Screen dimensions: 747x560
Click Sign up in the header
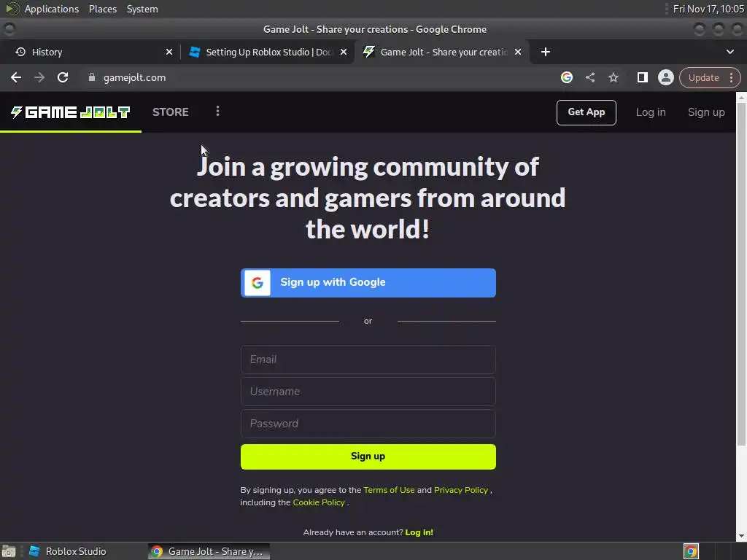[x=706, y=112]
